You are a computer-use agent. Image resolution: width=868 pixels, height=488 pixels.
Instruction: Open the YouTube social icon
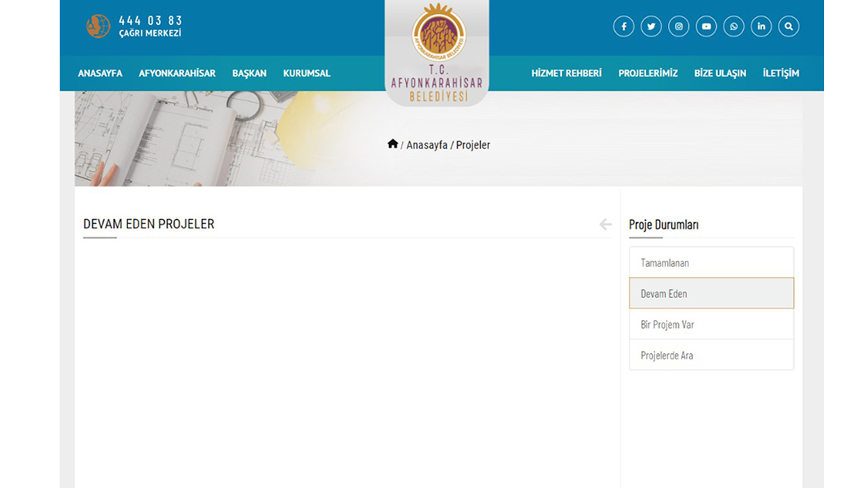[706, 26]
